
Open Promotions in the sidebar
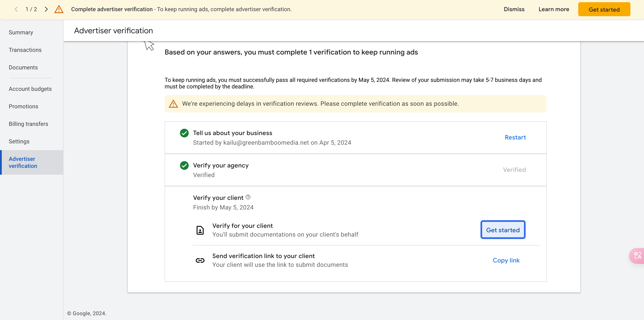pos(23,106)
